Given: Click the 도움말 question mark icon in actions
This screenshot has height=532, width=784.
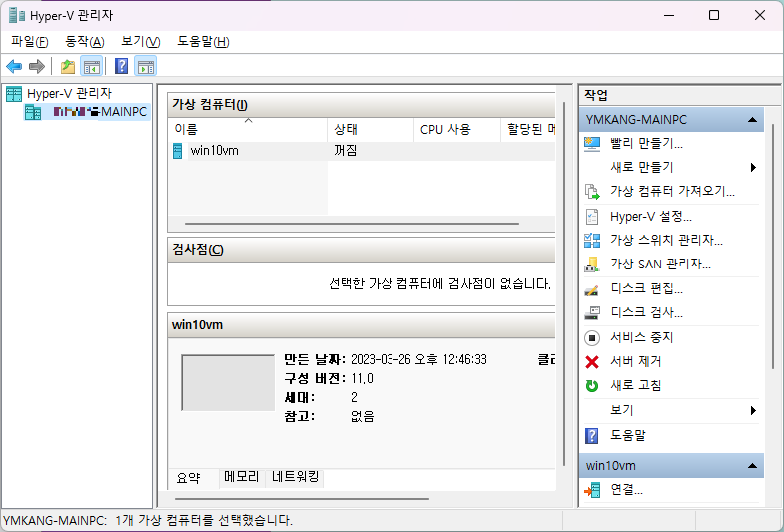Looking at the screenshot, I should (x=592, y=435).
